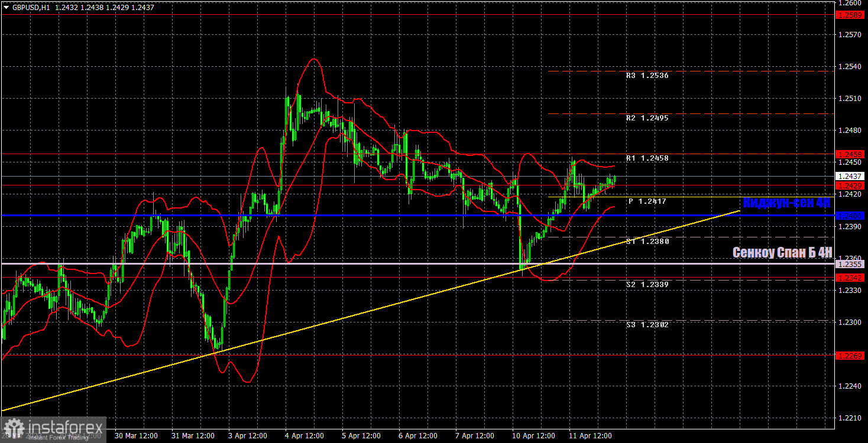Click the 1.2300 price scale value
868x443 pixels.
tap(849, 322)
